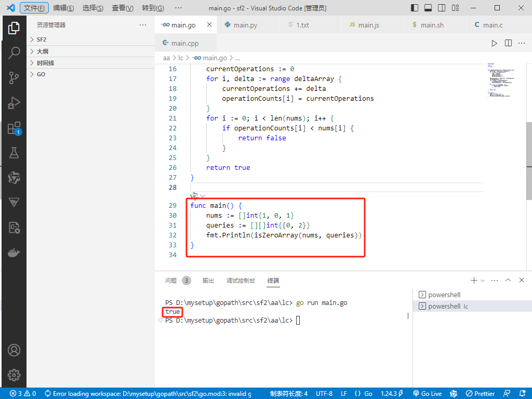Open the 选择(S) menu
Viewport: 532px width, 399px height.
[x=93, y=8]
